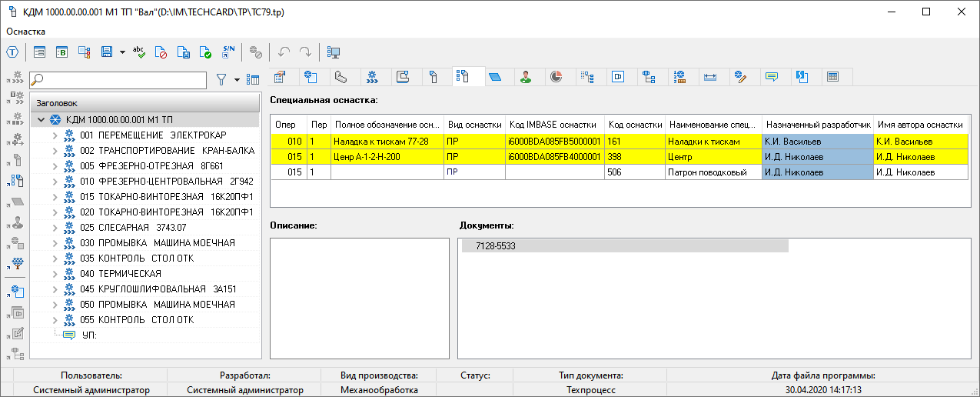980x397 pixels.
Task: Switch to the table grid tab at far right
Action: click(832, 76)
